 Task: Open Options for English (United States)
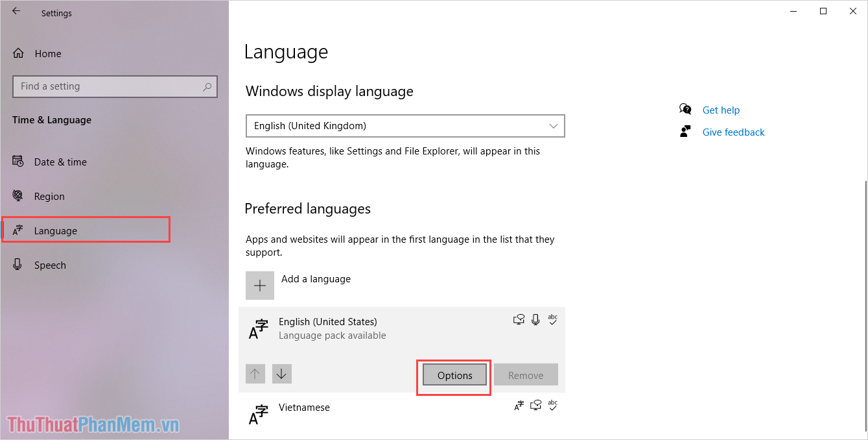pos(454,375)
